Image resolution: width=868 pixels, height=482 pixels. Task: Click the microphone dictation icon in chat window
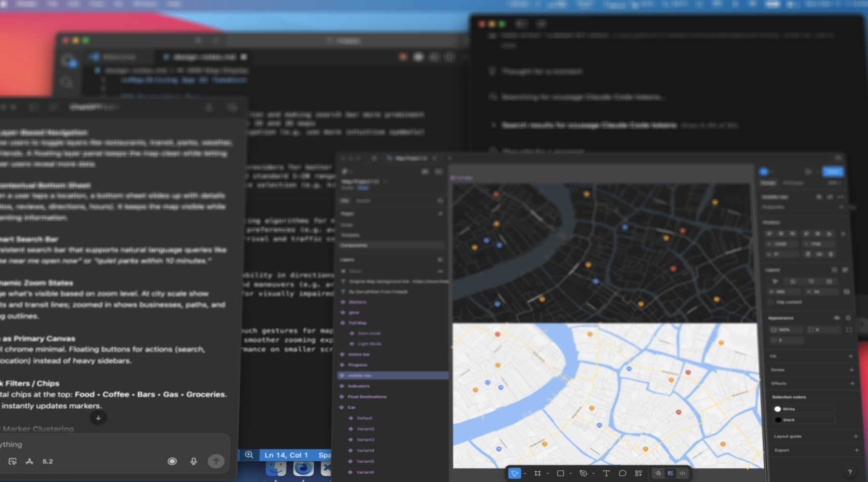coord(194,461)
